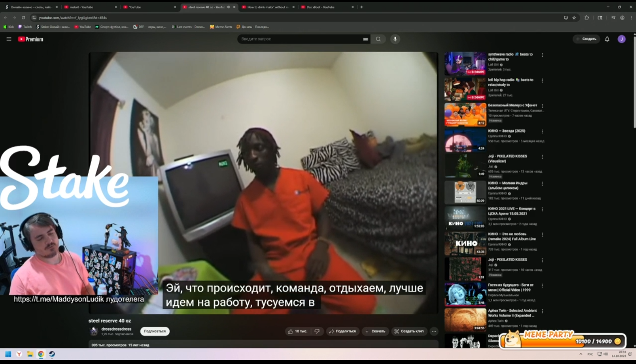Image resolution: width=636 pixels, height=364 pixels.
Task: Click the Создать button in header
Action: (x=586, y=39)
